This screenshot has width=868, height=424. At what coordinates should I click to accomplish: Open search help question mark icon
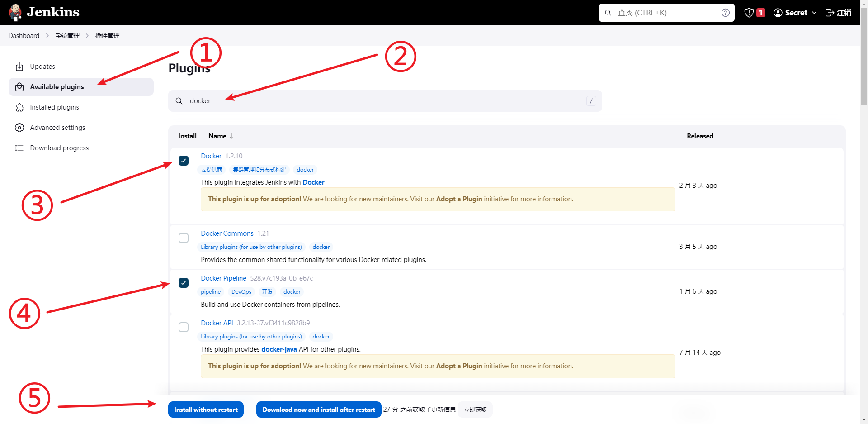[725, 13]
